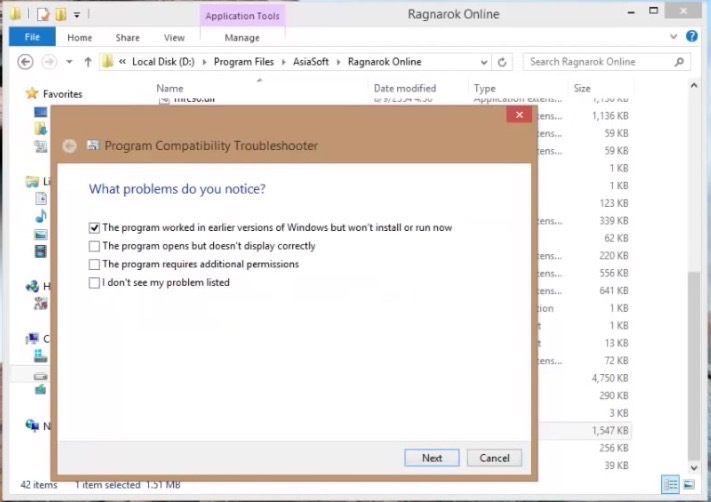Open the Customize Quick Access Toolbar dropdown
This screenshot has height=502, width=711.
click(77, 15)
